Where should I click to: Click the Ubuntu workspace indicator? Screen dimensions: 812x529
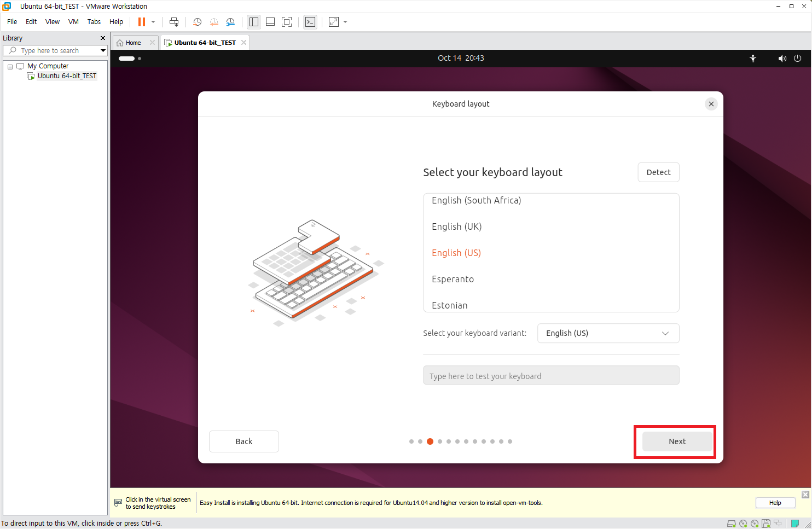point(130,59)
